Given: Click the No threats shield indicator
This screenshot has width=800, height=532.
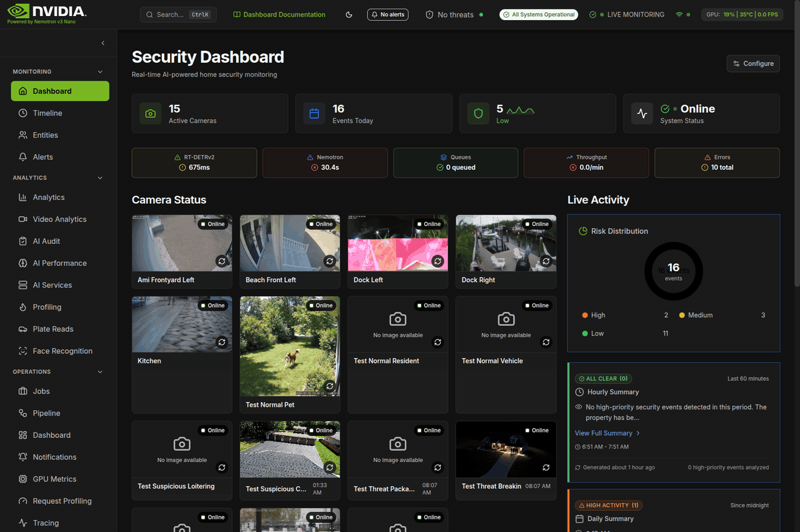Looking at the screenshot, I should 454,15.
